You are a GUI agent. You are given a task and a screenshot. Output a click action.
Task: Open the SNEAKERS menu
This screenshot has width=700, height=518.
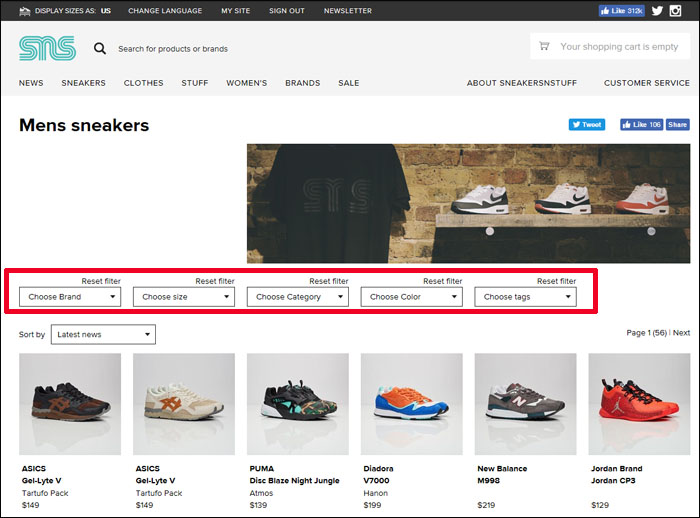(x=83, y=83)
